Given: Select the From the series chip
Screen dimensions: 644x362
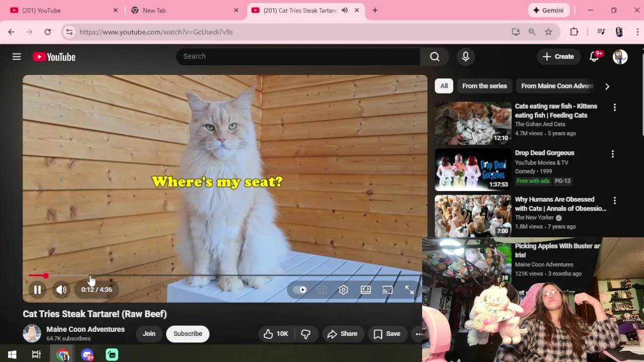Looking at the screenshot, I should pyautogui.click(x=485, y=86).
